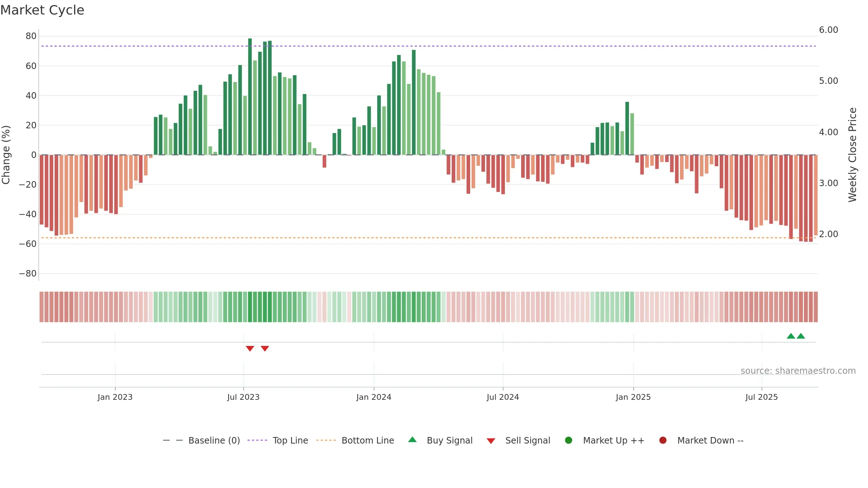Click the darkest green heat strip cell near Jul 2023

[250, 307]
